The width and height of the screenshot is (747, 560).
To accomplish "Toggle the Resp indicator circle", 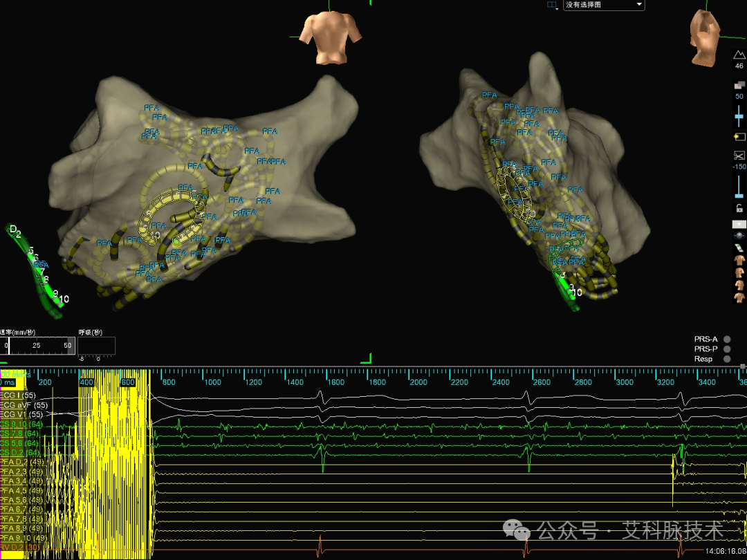I will pyautogui.click(x=727, y=359).
